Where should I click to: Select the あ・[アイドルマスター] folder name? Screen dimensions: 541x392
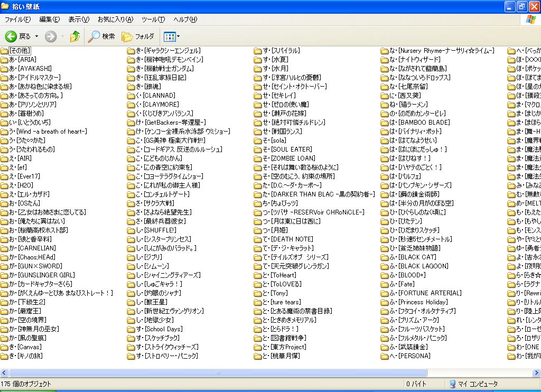(x=35, y=77)
